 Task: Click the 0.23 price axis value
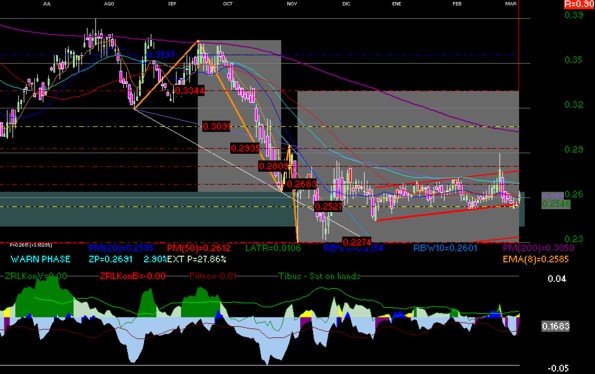click(574, 239)
